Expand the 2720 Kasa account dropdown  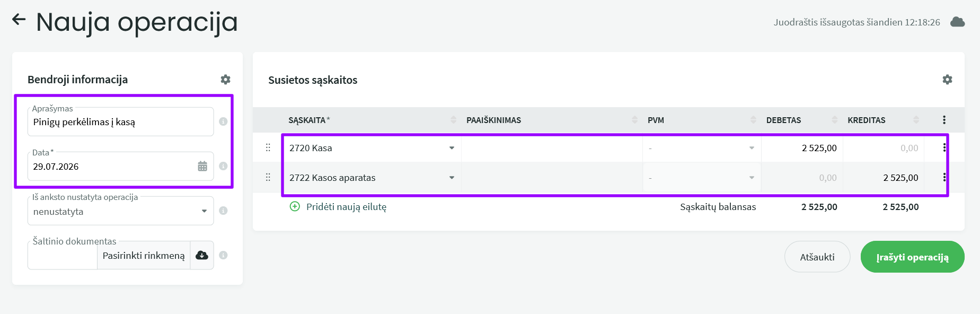[x=452, y=148]
